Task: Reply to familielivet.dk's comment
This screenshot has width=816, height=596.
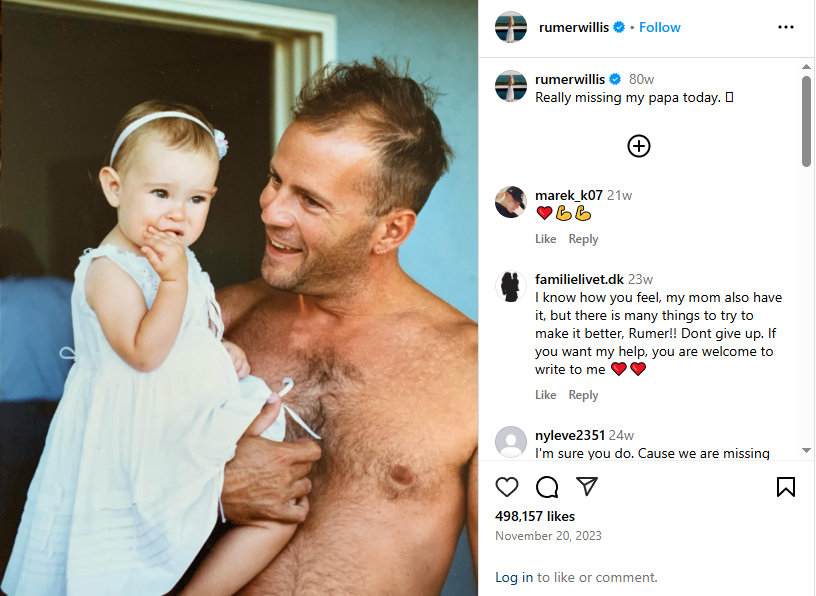Action: pos(583,395)
